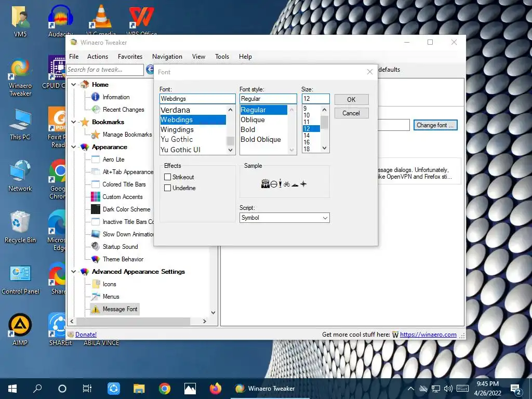Screen dimensions: 532x399
Task: Open Windows Start menu
Action: (12, 389)
